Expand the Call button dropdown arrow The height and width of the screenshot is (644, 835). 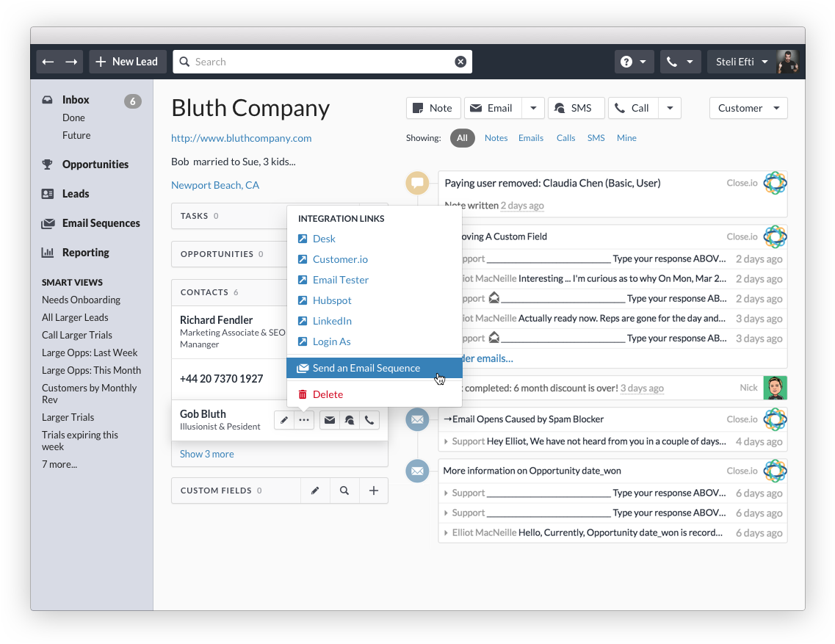670,108
